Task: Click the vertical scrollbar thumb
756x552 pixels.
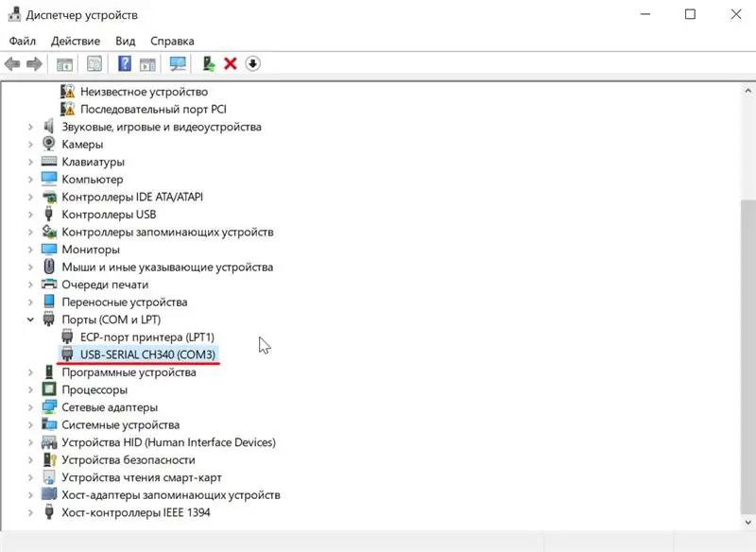Action: click(x=747, y=356)
